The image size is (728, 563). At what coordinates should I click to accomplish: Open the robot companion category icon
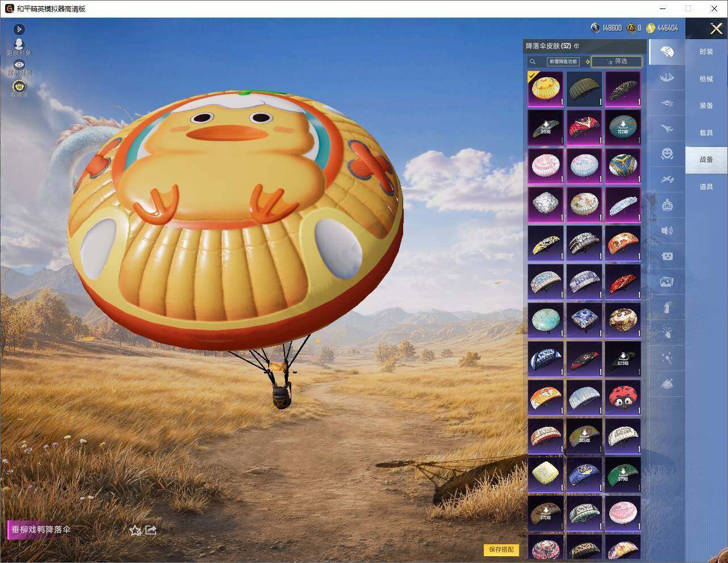point(667,205)
